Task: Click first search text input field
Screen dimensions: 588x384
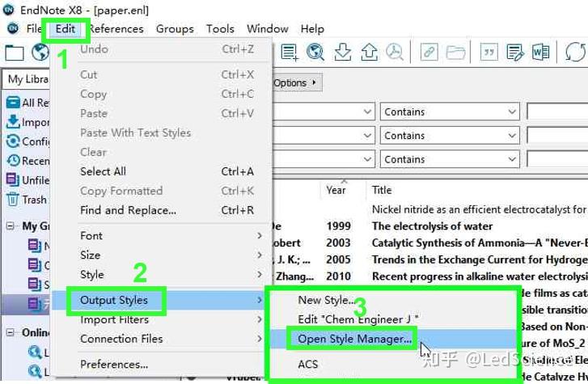Action: click(557, 112)
